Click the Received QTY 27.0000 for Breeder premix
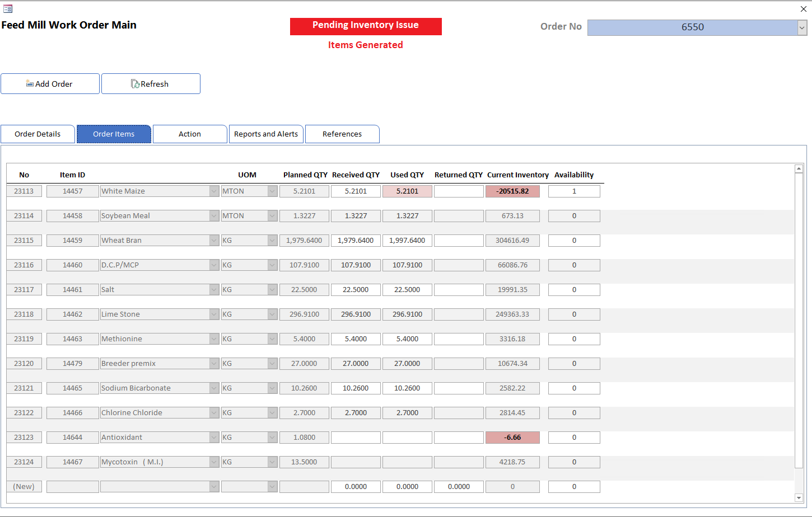 356,364
